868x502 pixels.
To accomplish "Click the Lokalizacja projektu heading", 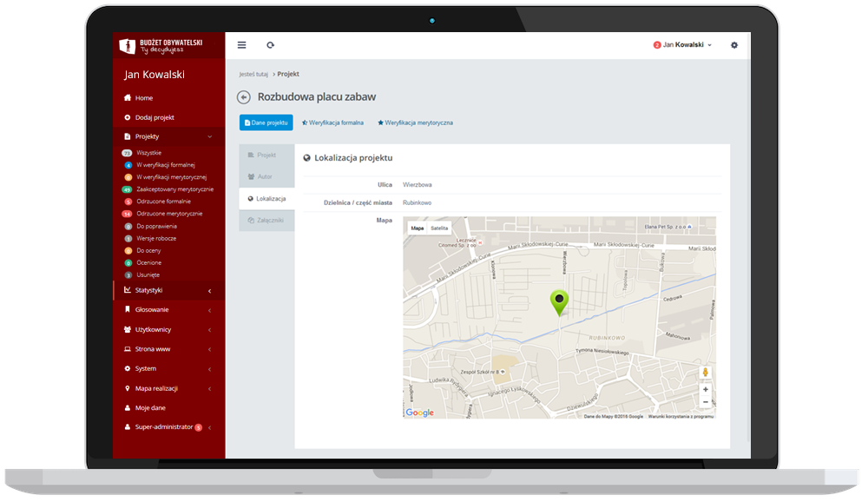I will click(x=353, y=158).
